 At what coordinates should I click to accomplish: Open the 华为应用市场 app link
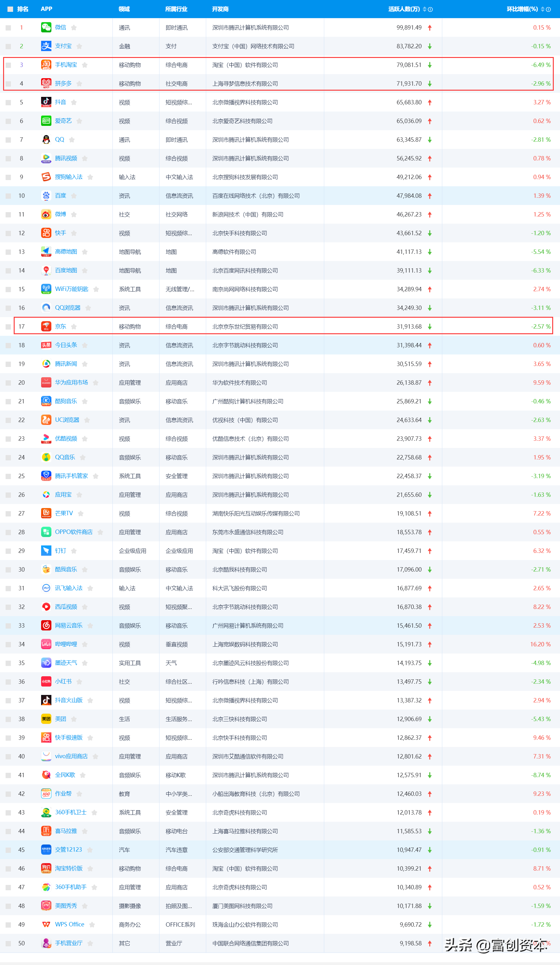click(x=72, y=382)
